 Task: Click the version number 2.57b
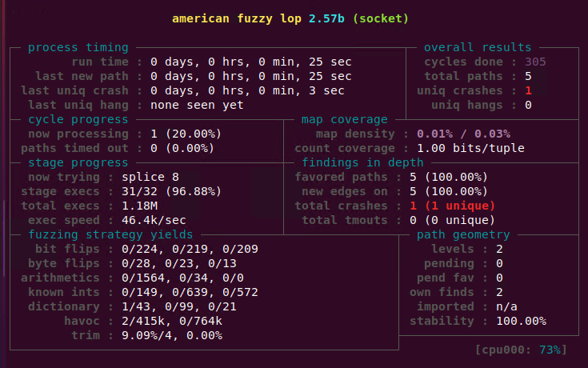(x=326, y=18)
